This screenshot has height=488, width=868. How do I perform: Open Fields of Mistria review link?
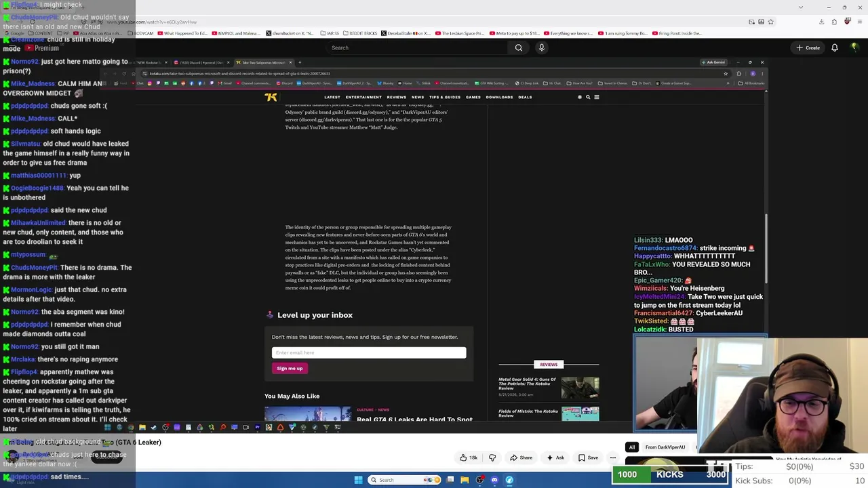528,413
